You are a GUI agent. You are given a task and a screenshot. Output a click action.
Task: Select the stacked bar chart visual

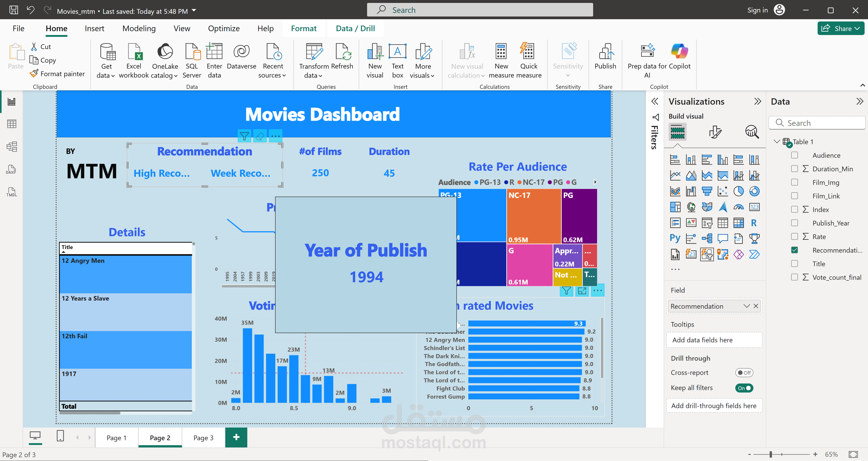click(675, 159)
